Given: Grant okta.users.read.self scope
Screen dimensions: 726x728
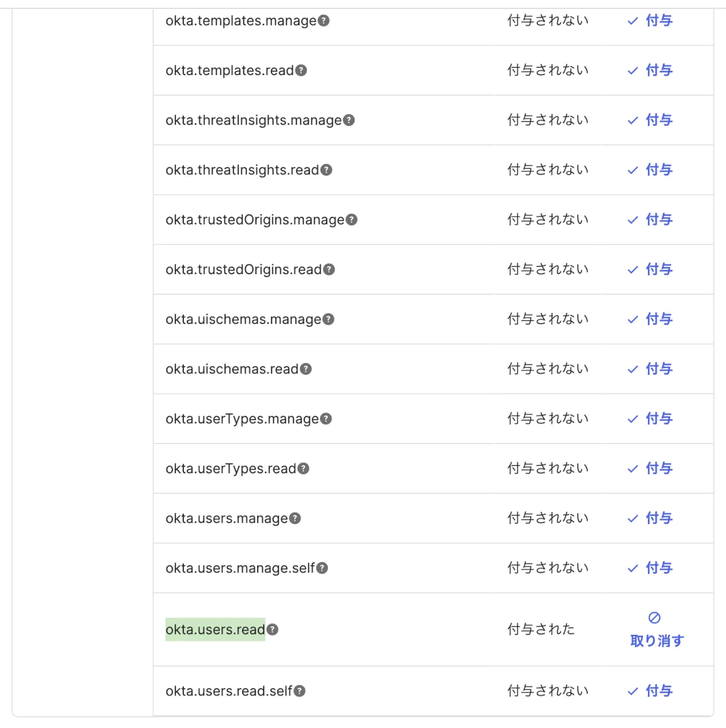Looking at the screenshot, I should coord(650,690).
